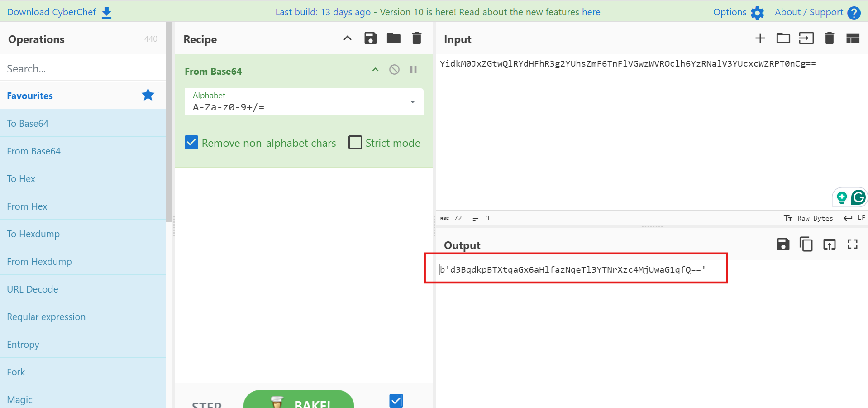
Task: Select URL Decode operation
Action: click(x=83, y=289)
